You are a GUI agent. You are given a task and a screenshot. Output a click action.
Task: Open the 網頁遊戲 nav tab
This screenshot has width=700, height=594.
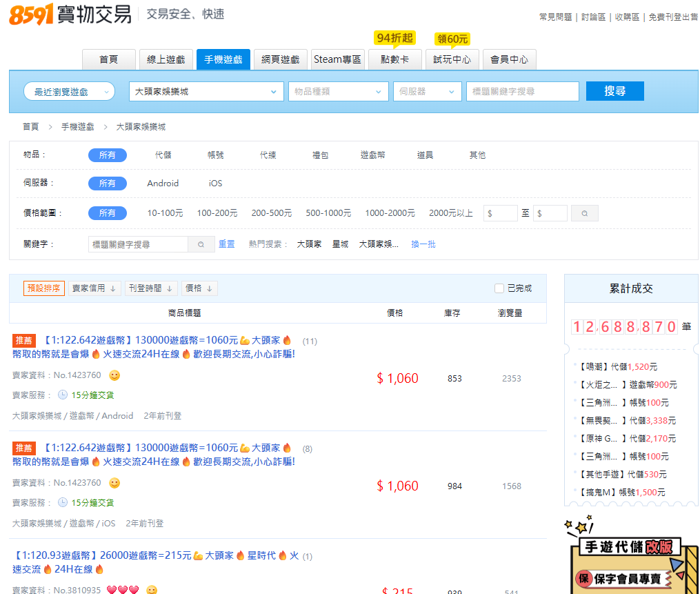[x=281, y=59]
